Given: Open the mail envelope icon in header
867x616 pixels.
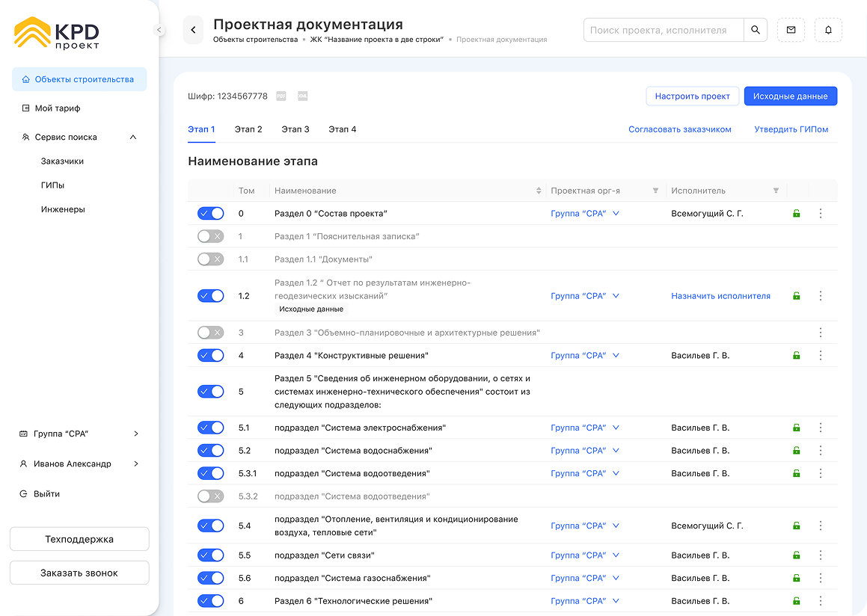Looking at the screenshot, I should (x=791, y=30).
